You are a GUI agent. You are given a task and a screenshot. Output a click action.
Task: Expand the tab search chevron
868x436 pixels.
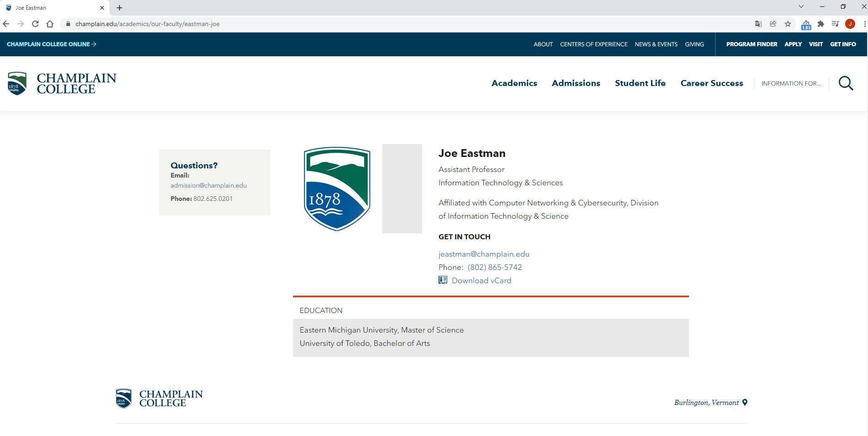pos(801,6)
